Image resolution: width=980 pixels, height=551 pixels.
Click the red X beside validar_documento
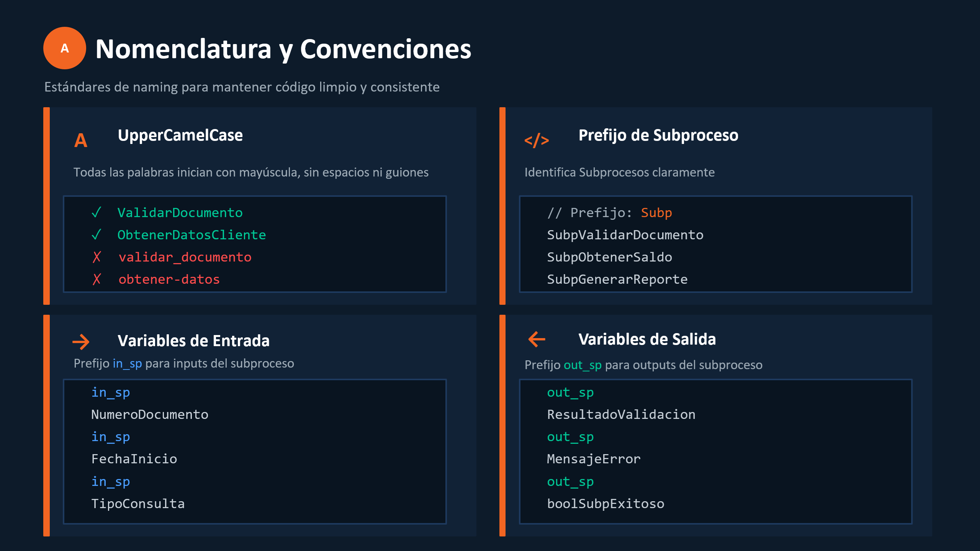(97, 257)
